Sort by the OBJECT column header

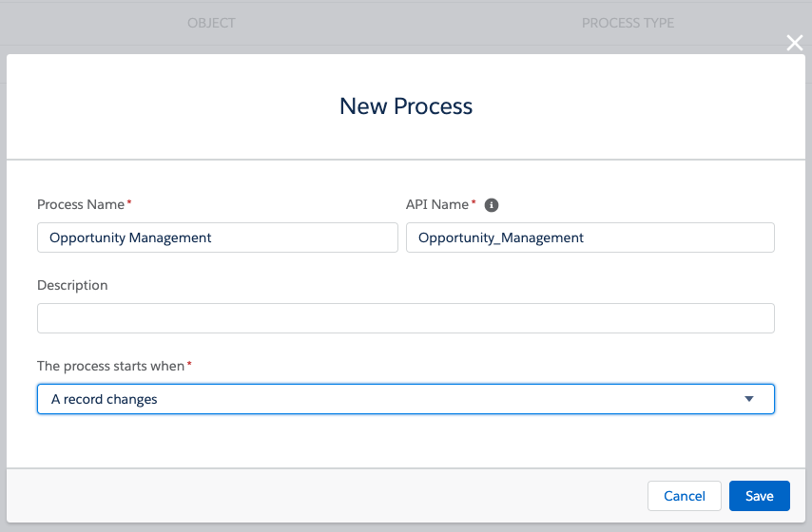tap(211, 23)
